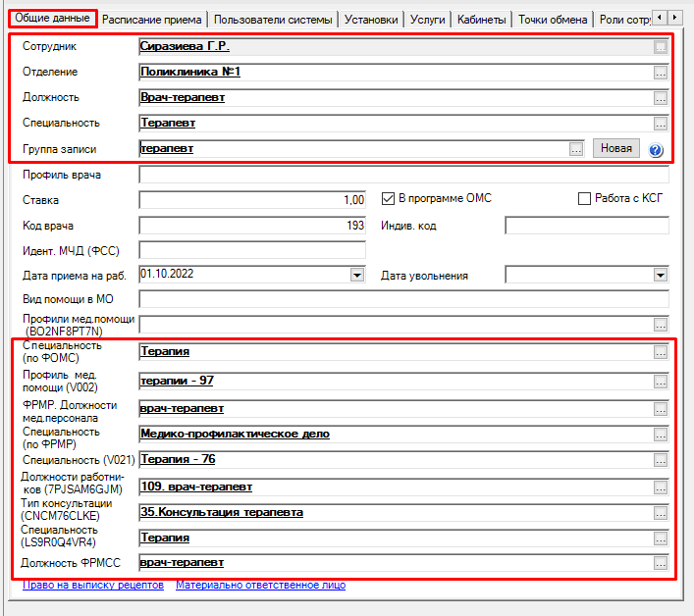694x616 pixels.
Task: Click Терапия - 76 specialty value
Action: coord(178,459)
